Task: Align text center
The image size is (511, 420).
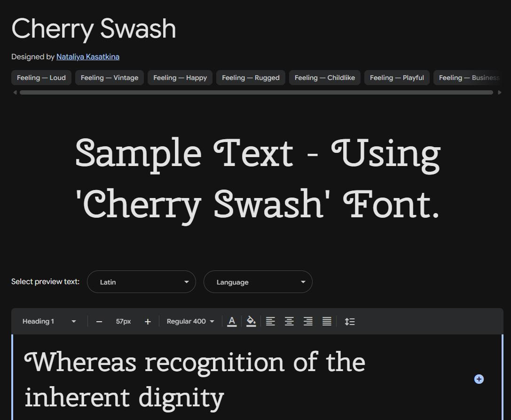Action: (x=289, y=322)
